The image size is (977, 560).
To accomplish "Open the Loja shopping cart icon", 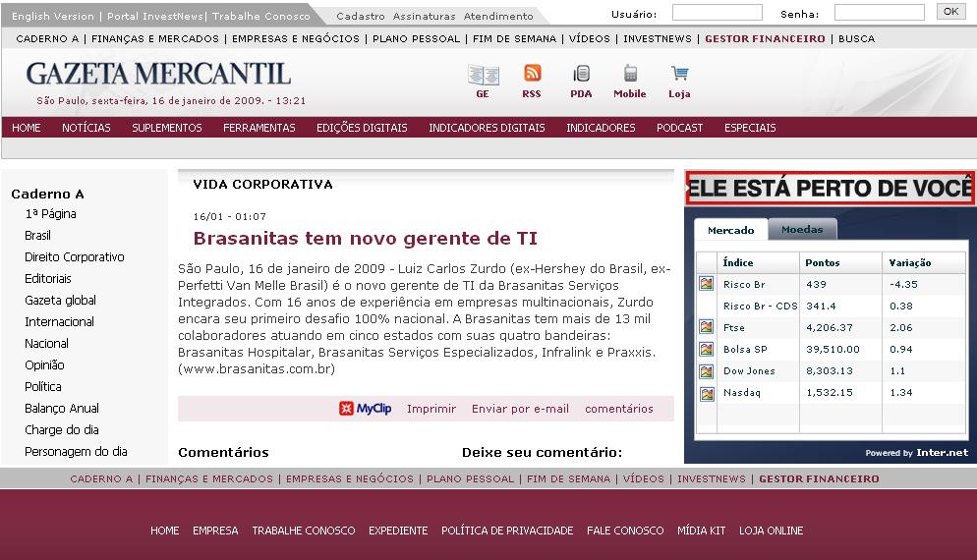I will click(x=679, y=75).
